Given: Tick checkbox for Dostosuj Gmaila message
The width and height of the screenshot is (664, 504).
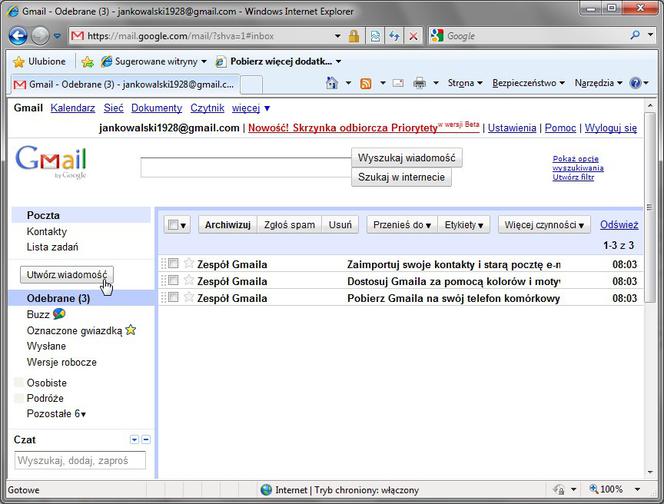Looking at the screenshot, I should coord(173,280).
